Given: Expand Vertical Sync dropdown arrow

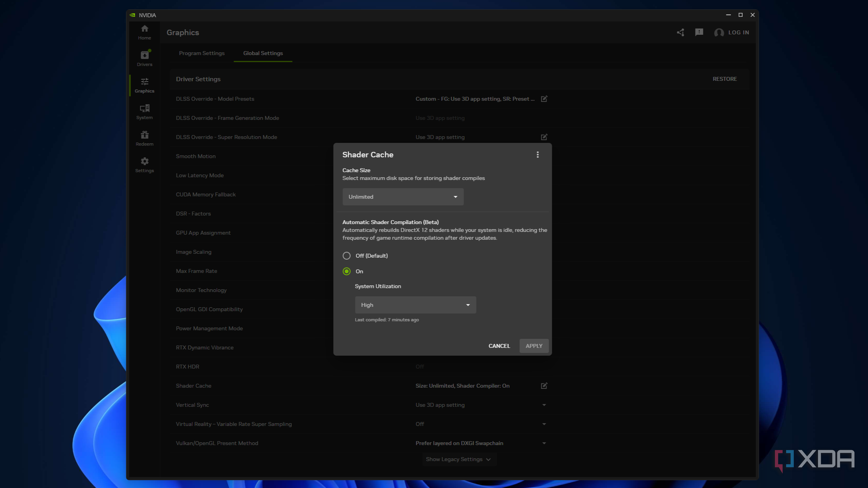Looking at the screenshot, I should click(544, 405).
